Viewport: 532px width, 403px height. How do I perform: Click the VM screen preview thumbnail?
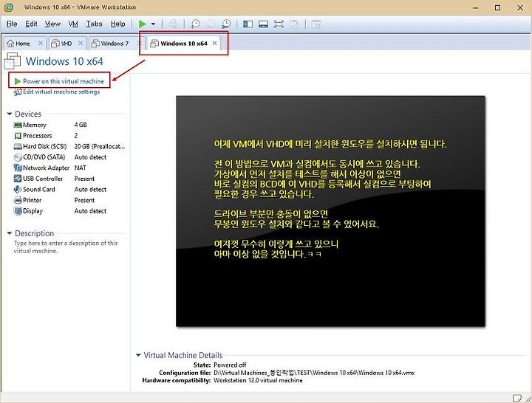click(330, 212)
